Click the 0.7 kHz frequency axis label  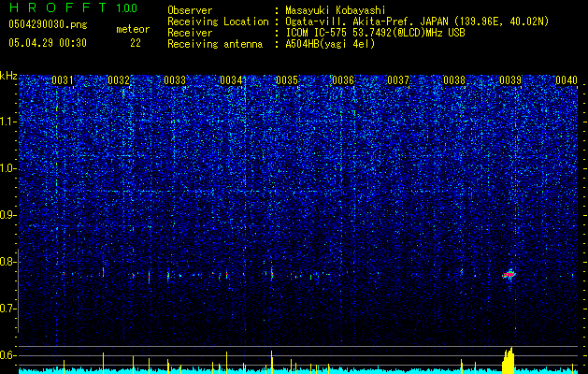(x=7, y=309)
